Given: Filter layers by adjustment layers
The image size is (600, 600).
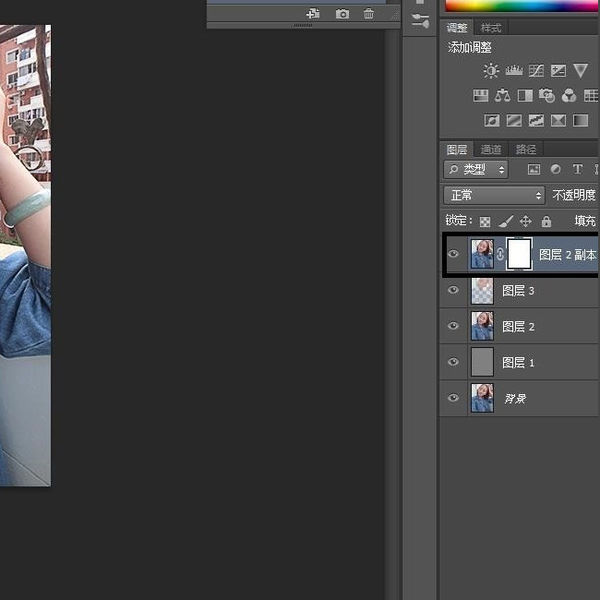Looking at the screenshot, I should pyautogui.click(x=556, y=169).
